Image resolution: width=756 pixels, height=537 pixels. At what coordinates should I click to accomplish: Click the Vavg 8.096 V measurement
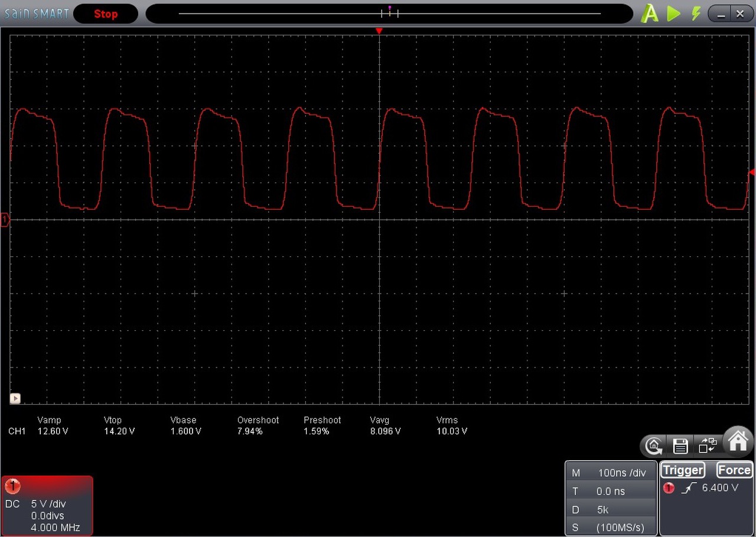386,425
